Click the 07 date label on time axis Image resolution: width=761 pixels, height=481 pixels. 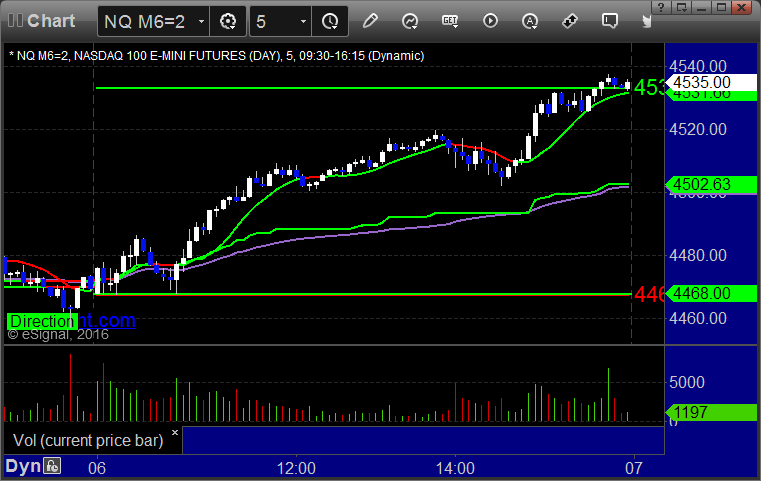tap(633, 468)
